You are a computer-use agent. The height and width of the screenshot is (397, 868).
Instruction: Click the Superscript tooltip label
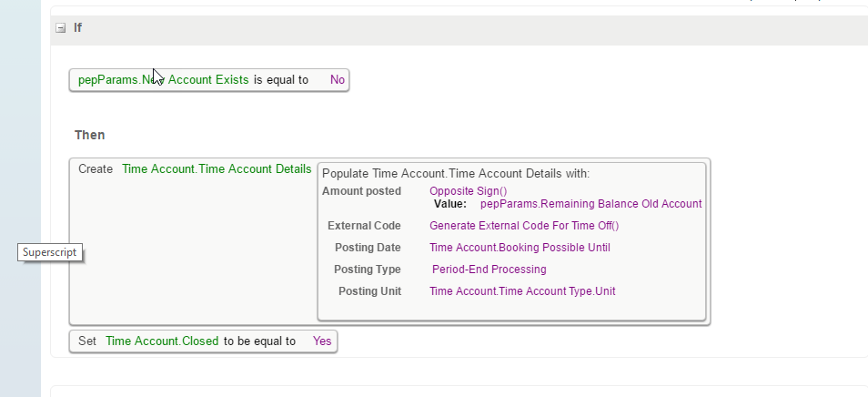pyautogui.click(x=50, y=252)
